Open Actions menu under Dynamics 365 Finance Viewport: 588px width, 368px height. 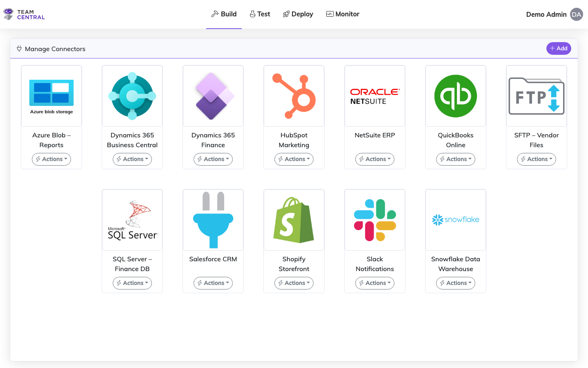pyautogui.click(x=213, y=159)
